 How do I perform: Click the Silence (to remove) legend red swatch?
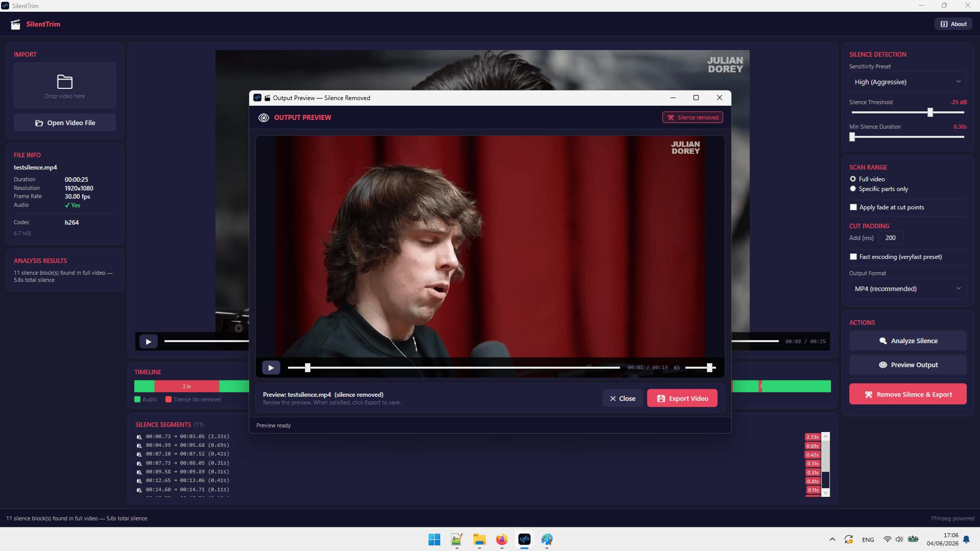click(169, 399)
